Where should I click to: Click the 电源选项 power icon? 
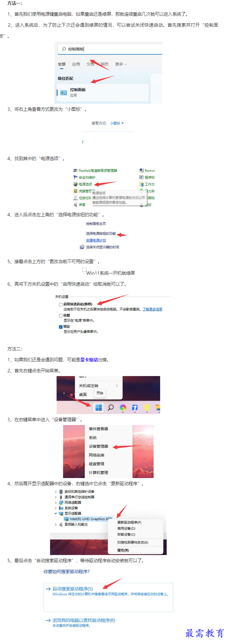coord(75,184)
